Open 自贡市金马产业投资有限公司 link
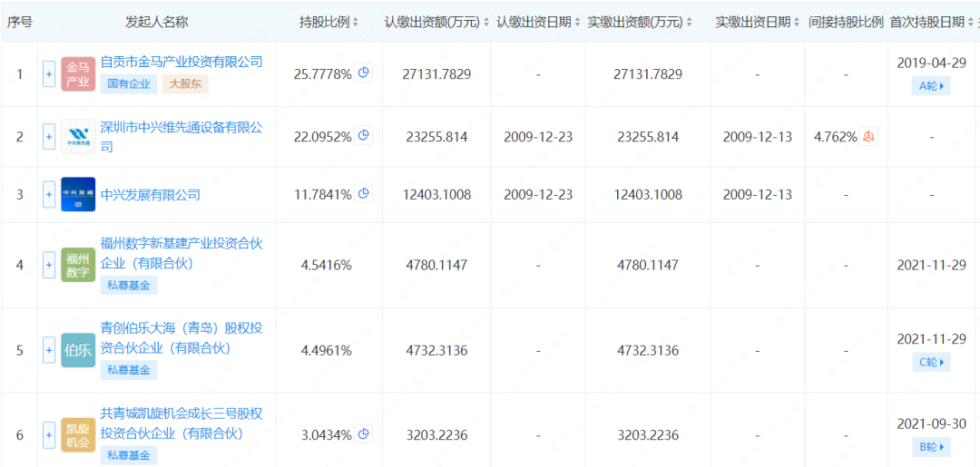The width and height of the screenshot is (980, 467). (x=181, y=61)
